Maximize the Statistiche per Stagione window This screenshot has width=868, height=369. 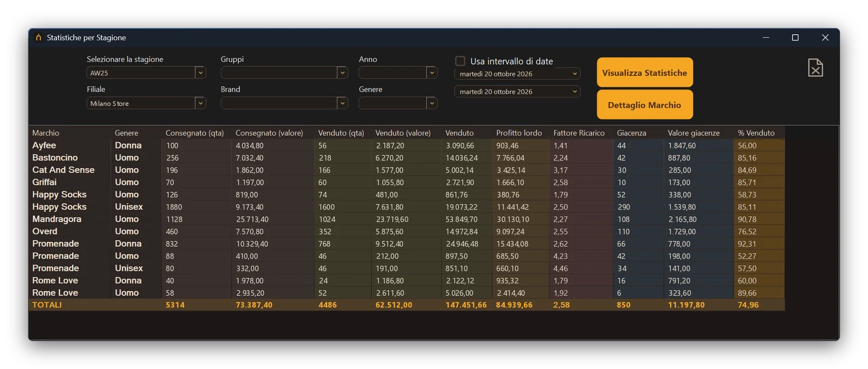click(795, 37)
